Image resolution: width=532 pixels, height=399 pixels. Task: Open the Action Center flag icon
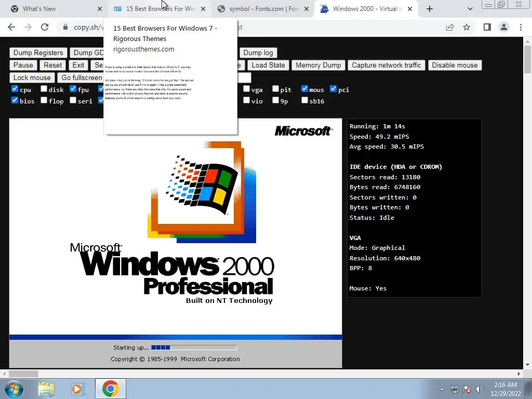[x=467, y=389]
